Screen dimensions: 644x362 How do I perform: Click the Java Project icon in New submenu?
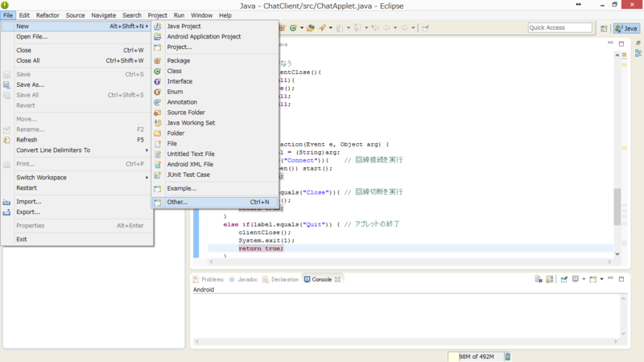click(x=158, y=27)
